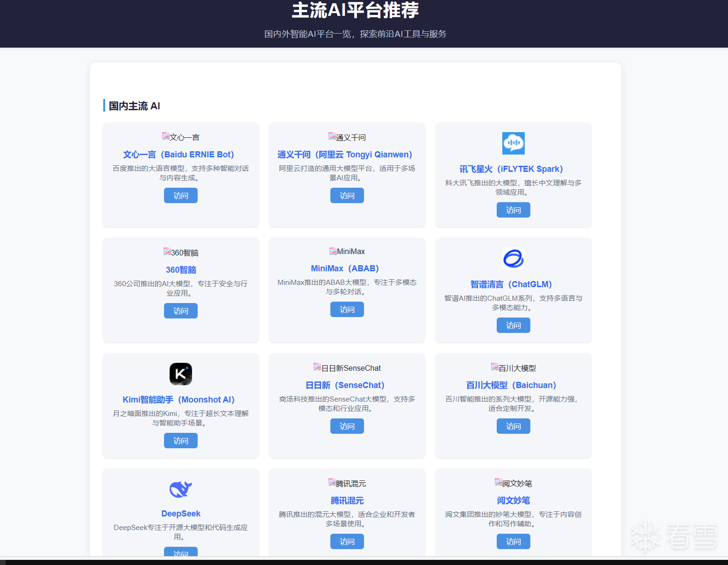The image size is (728, 565).
Task: Click the broken 日日新SenseChat image placeholder
Action: [347, 368]
